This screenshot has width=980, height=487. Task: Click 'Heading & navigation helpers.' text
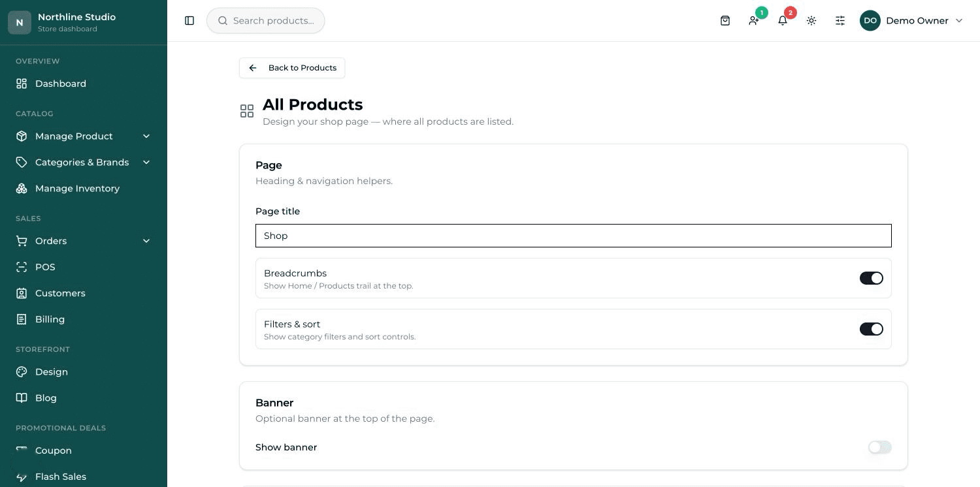[x=324, y=181]
